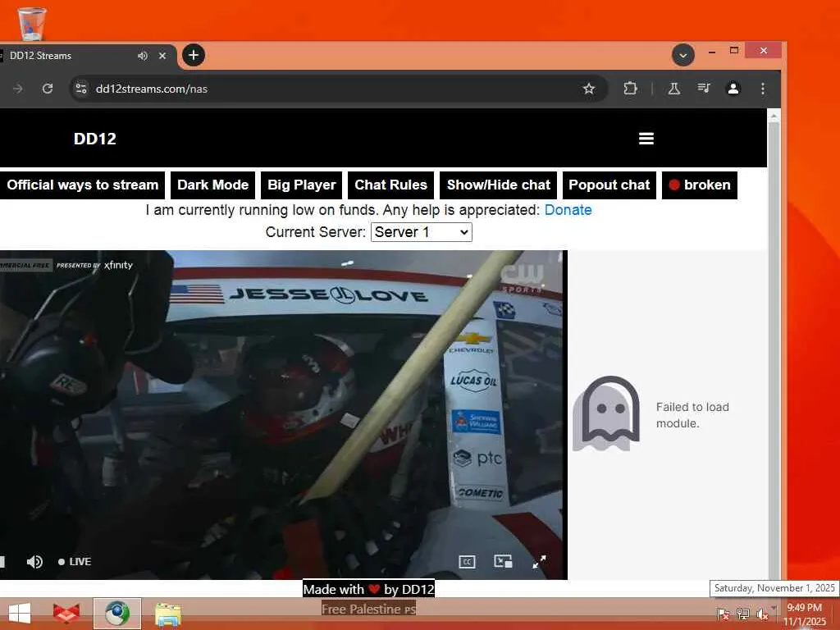Open the browser profile icon
Viewport: 840px width, 630px height.
(x=733, y=89)
